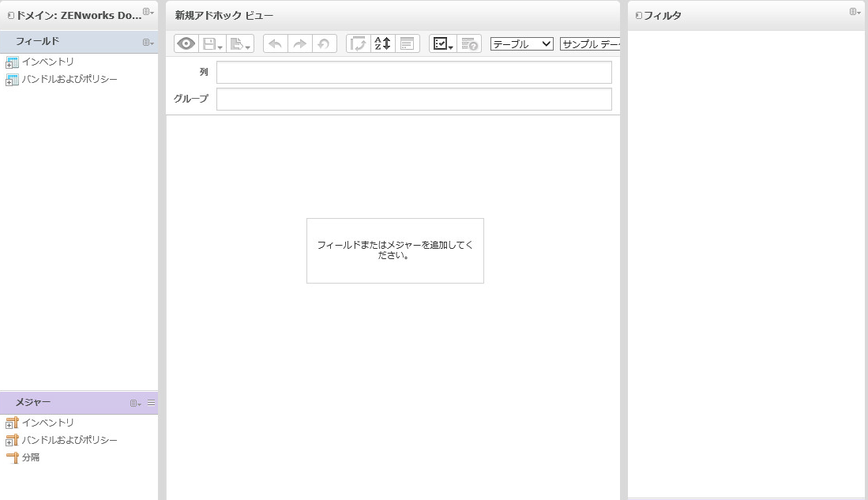Image resolution: width=868 pixels, height=500 pixels.
Task: Toggle display mode with the eye icon
Action: click(x=186, y=43)
